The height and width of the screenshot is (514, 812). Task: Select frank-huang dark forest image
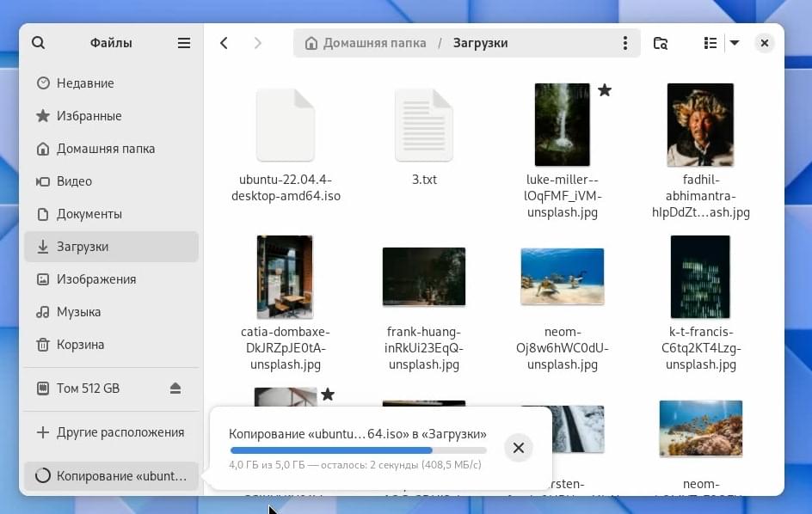tap(424, 277)
